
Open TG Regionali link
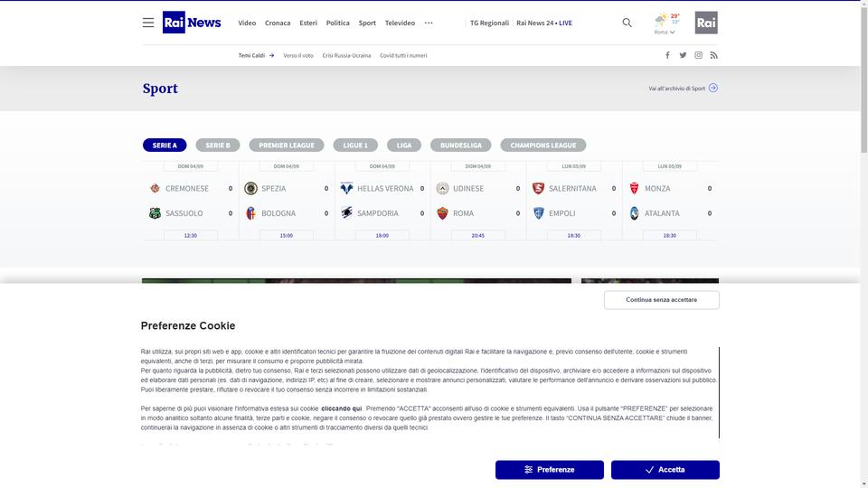pos(489,23)
